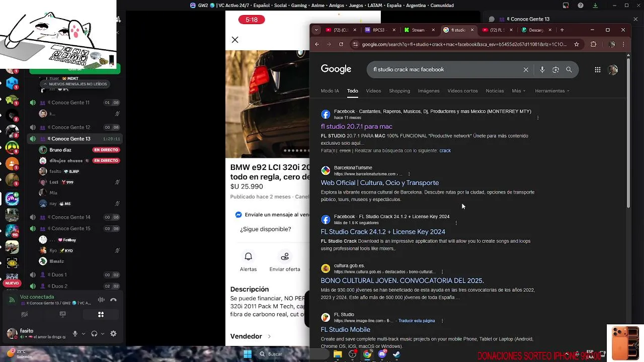The width and height of the screenshot is (644, 362).
Task: Turn on camera in Discord voice panel
Action: click(24, 315)
